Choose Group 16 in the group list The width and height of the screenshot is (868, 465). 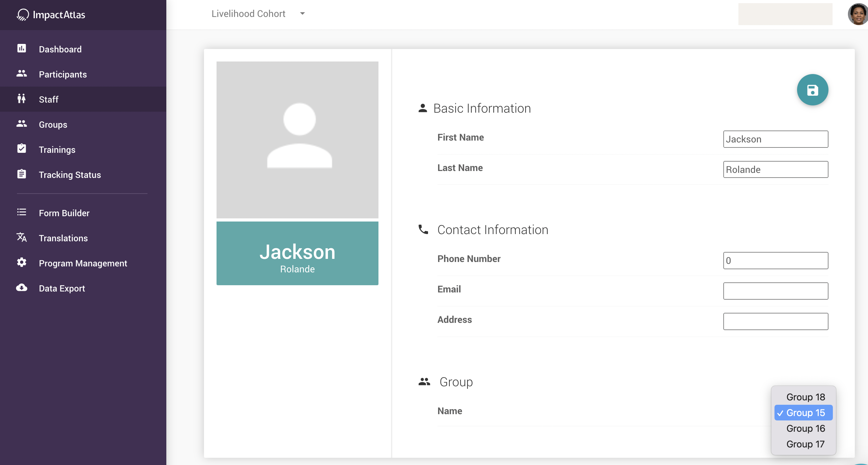[805, 428]
